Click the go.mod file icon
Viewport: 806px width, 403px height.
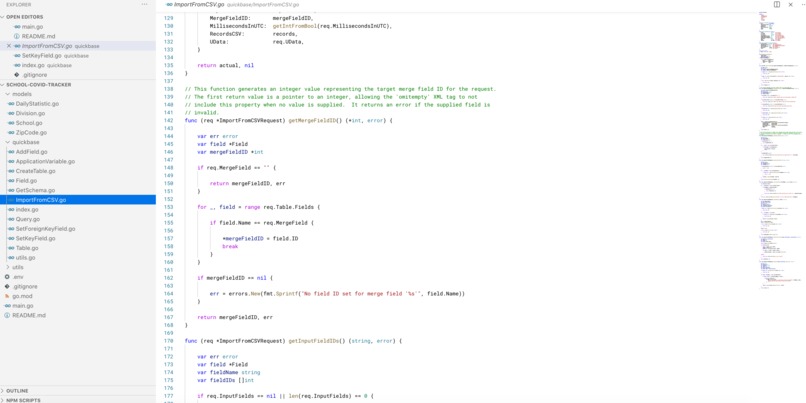pos(7,296)
